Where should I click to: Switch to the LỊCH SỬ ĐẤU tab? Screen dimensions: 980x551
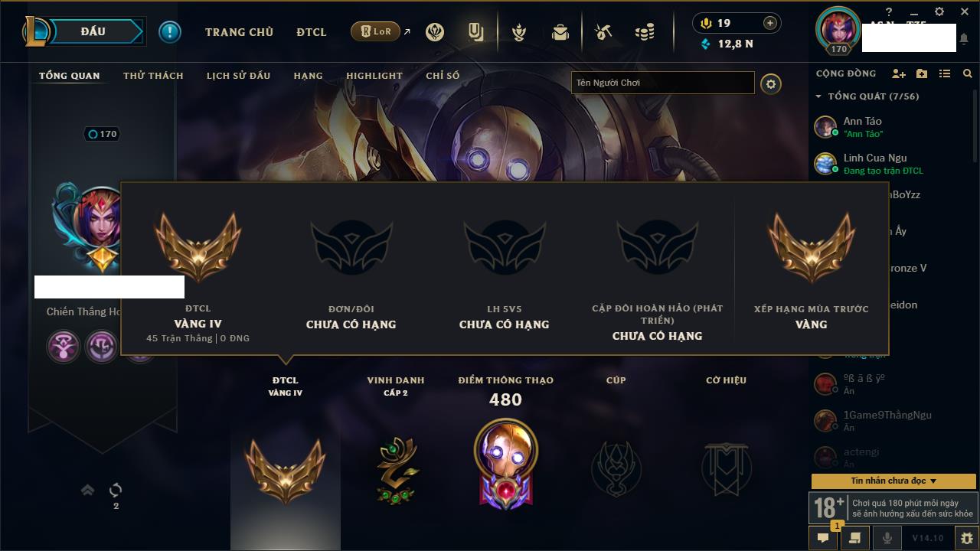tap(238, 76)
